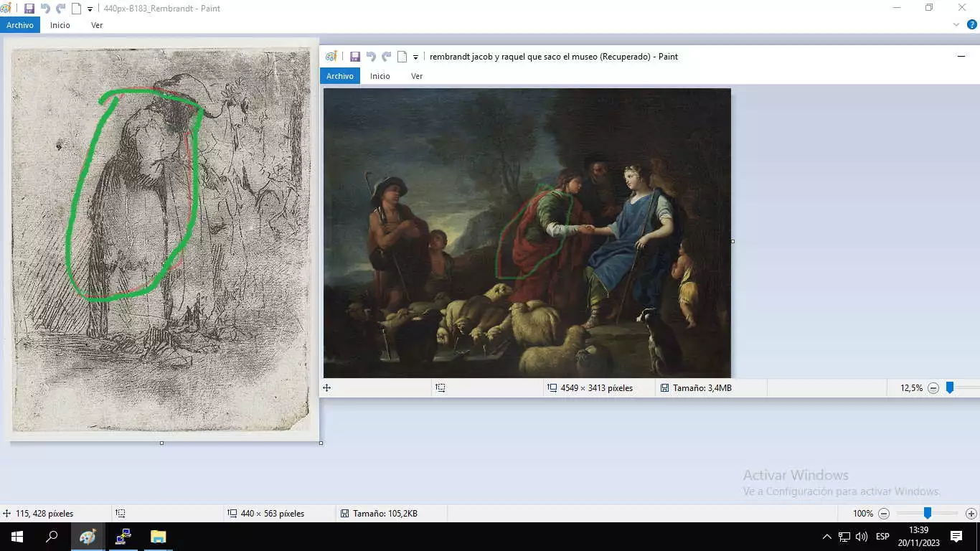Open Paint help question mark icon
Screen dimensions: 980x551
click(972, 24)
